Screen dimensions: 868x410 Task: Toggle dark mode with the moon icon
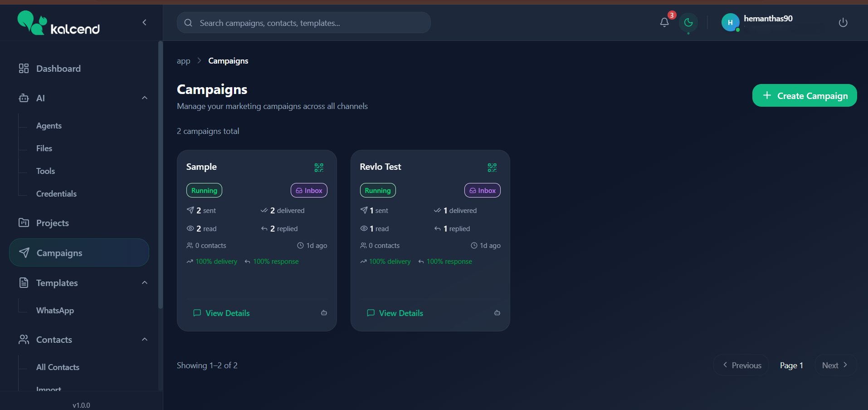coord(688,22)
